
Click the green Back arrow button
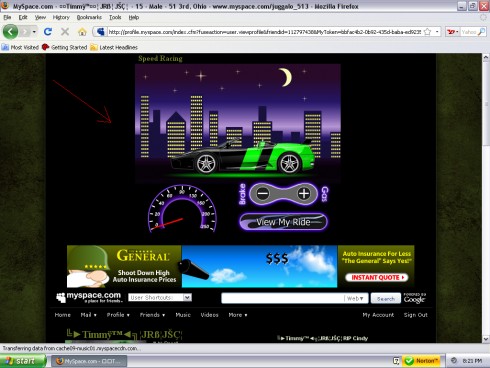[x=10, y=32]
